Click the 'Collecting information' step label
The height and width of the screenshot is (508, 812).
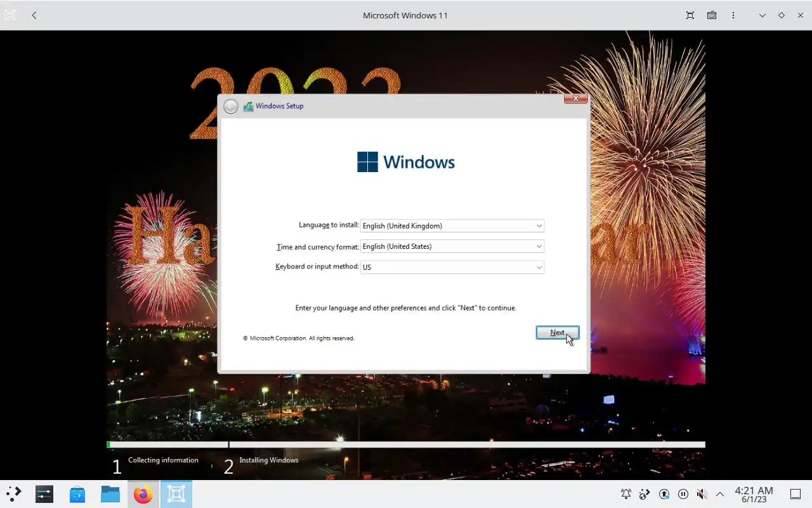pyautogui.click(x=163, y=460)
